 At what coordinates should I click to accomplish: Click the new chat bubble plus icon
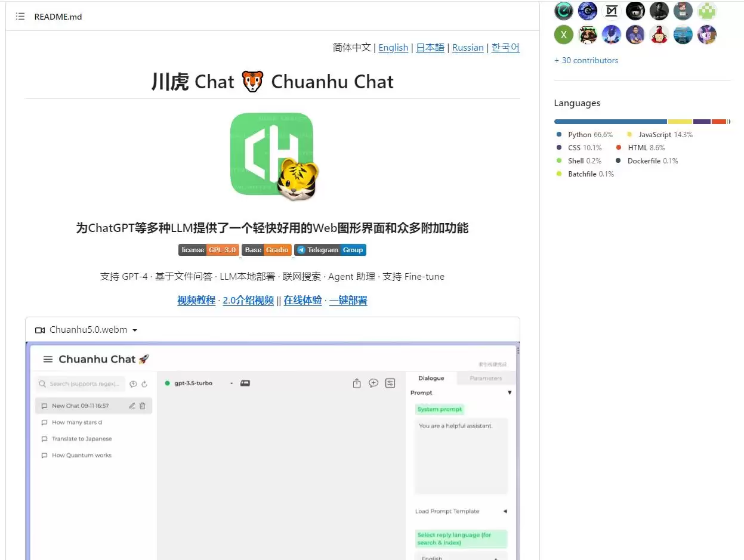coord(373,383)
